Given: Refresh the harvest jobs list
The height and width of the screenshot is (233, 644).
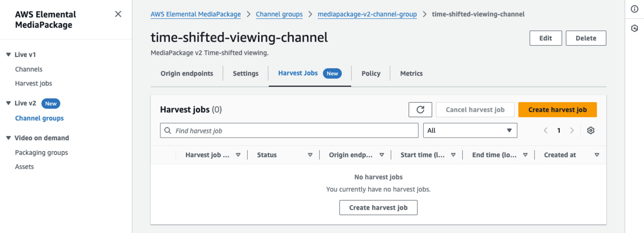Looking at the screenshot, I should click(420, 110).
